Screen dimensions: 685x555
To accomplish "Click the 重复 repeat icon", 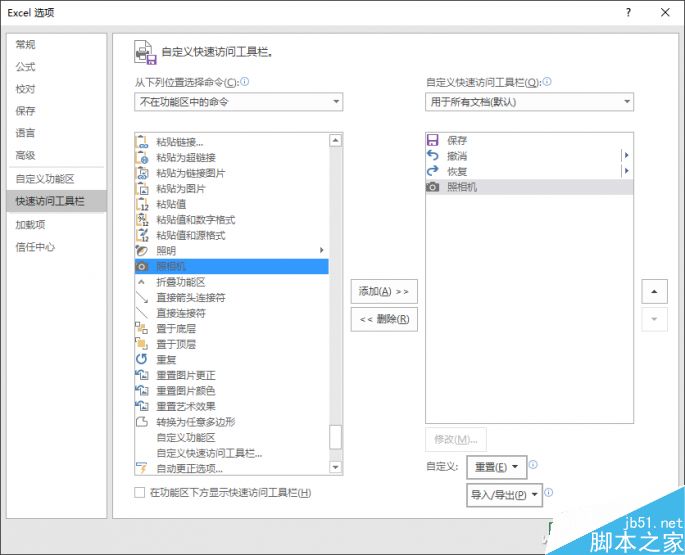I will click(x=142, y=359).
